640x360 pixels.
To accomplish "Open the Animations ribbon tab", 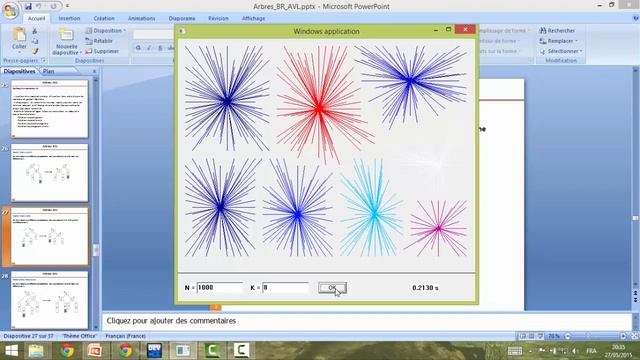I will click(x=141, y=18).
